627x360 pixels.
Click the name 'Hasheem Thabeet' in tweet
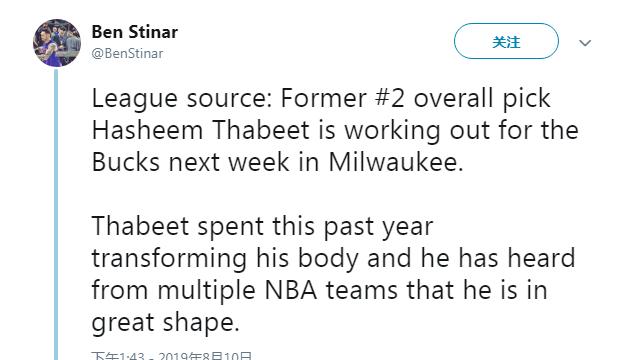pyautogui.click(x=201, y=130)
